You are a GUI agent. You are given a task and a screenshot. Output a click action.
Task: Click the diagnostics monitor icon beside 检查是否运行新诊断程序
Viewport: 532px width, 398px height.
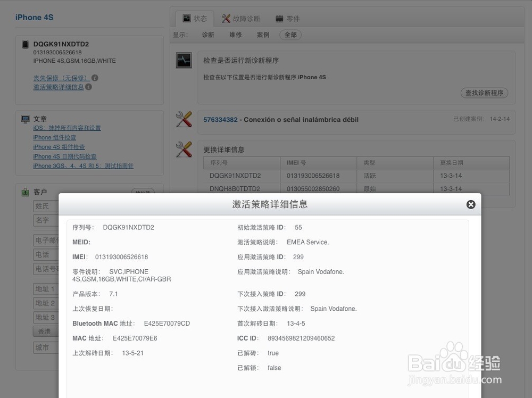pyautogui.click(x=184, y=61)
